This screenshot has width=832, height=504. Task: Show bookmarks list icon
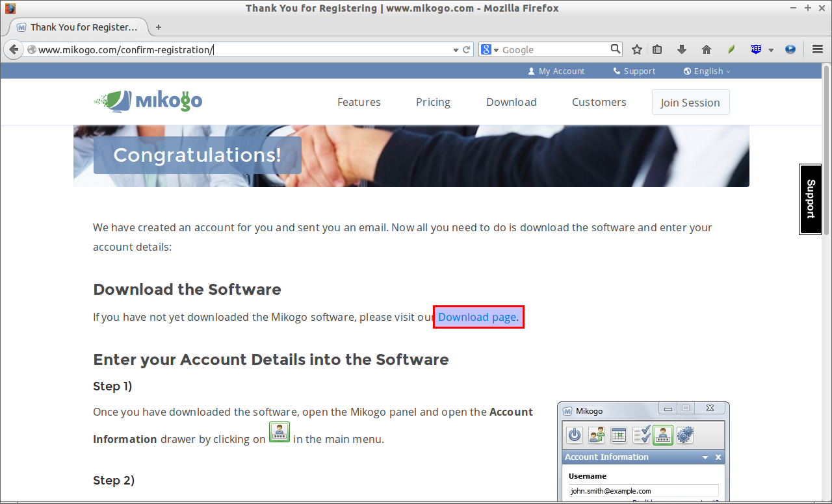point(657,49)
